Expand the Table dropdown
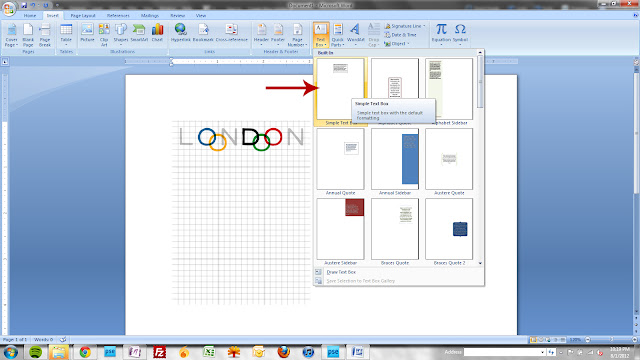Image resolution: width=640 pixels, height=360 pixels. click(x=66, y=34)
